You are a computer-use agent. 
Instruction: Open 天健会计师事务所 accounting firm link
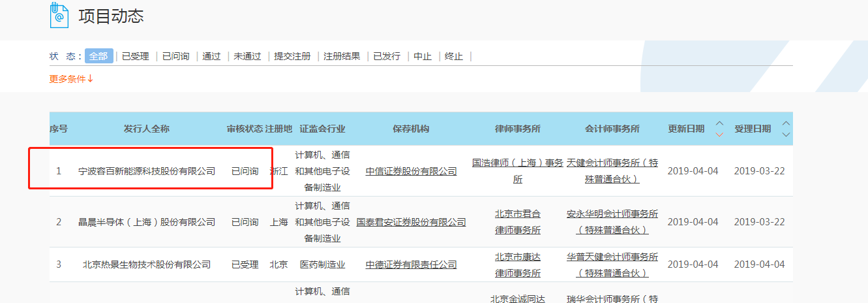[x=612, y=171]
